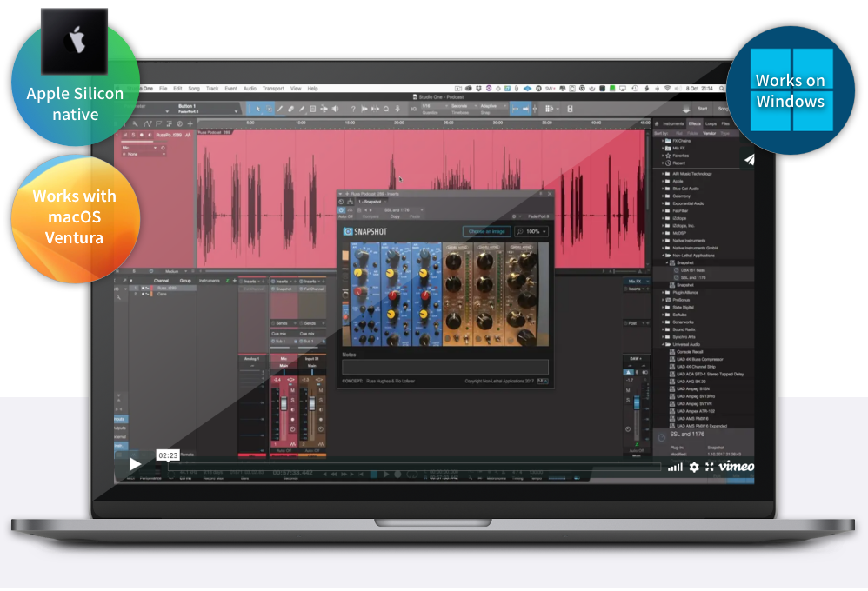868x591 pixels.
Task: Toggle the IQ button
Action: tap(413, 109)
